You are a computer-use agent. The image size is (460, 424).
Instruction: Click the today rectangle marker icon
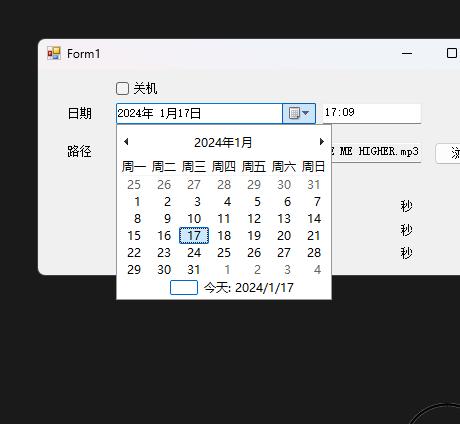pos(184,288)
